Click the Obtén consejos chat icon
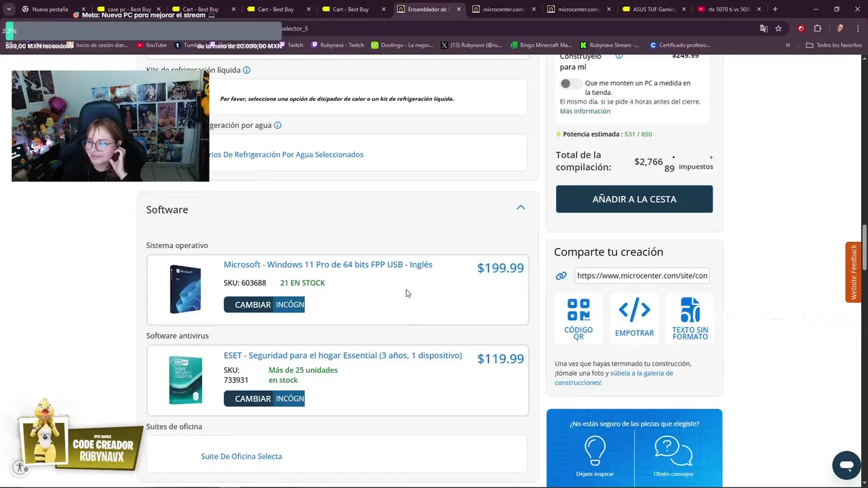 point(673,451)
